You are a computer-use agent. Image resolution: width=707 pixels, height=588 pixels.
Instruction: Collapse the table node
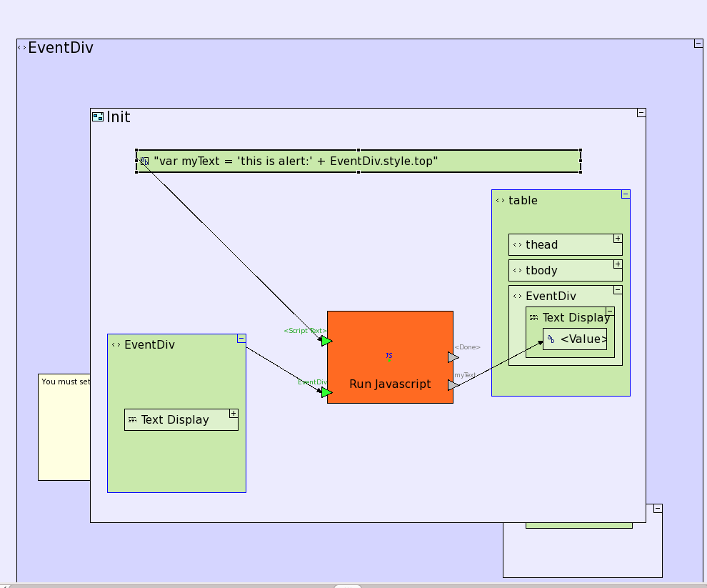[626, 194]
